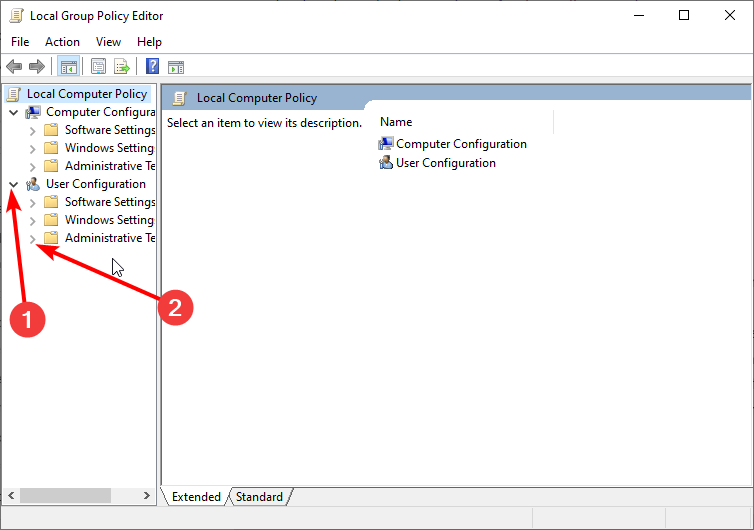The image size is (754, 530).
Task: Switch to the Standard tab
Action: click(259, 496)
